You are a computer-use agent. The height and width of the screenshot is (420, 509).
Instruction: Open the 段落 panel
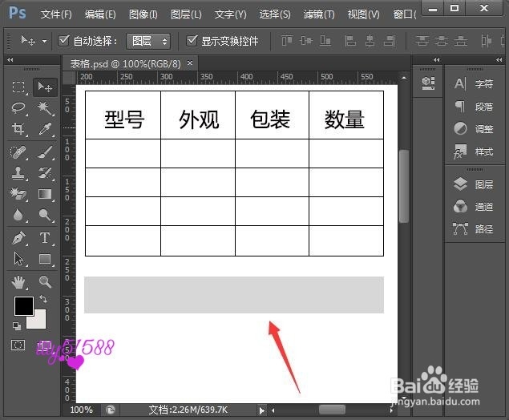[x=474, y=106]
